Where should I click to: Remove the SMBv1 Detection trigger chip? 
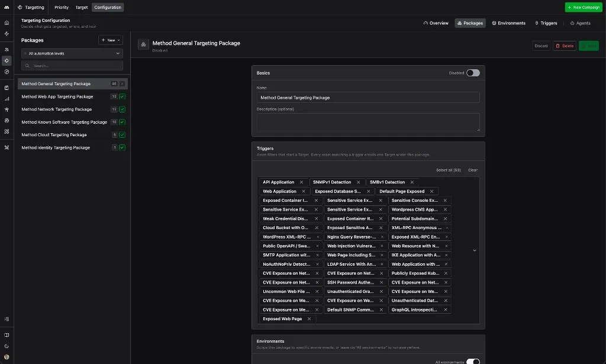[x=412, y=182]
